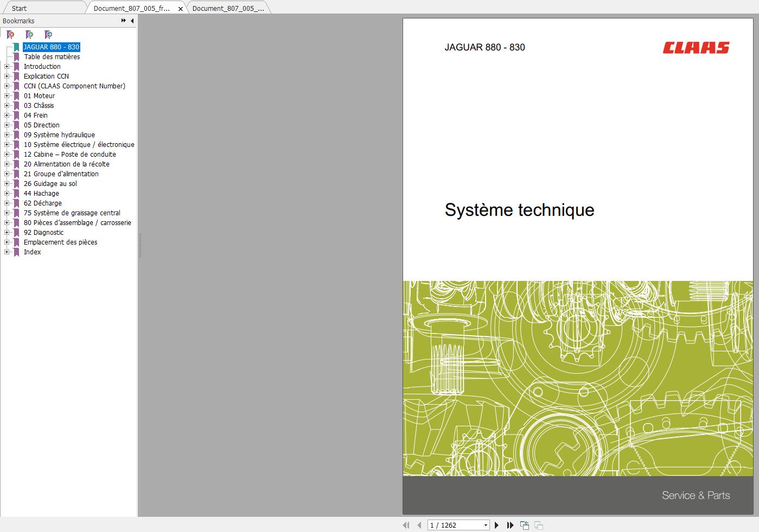Jump to the last page
This screenshot has width=759, height=532.
tap(510, 525)
